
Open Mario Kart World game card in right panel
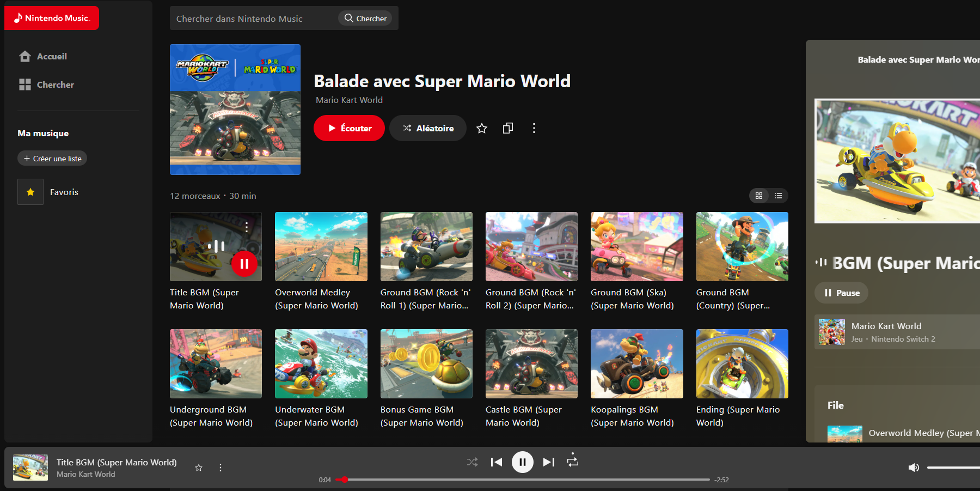[897, 332]
